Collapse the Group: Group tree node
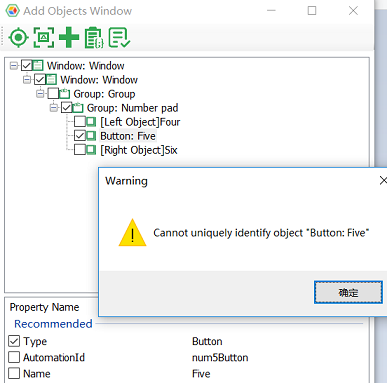This screenshot has width=387, height=383. pos(40,94)
